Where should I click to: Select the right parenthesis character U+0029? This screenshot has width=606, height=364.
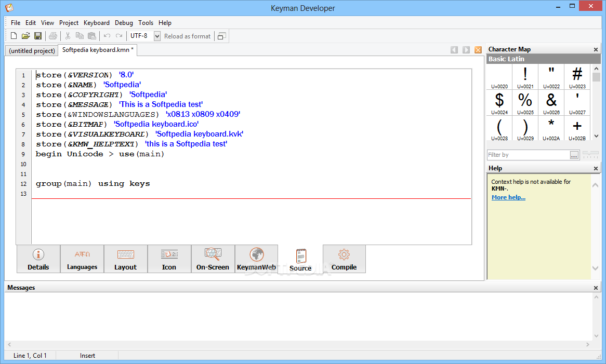[x=525, y=129]
